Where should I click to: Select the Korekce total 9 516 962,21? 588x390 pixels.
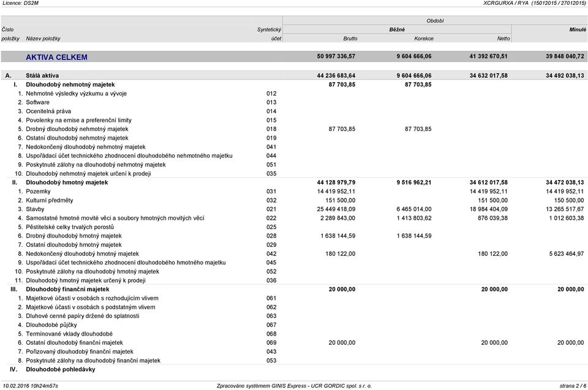point(414,182)
